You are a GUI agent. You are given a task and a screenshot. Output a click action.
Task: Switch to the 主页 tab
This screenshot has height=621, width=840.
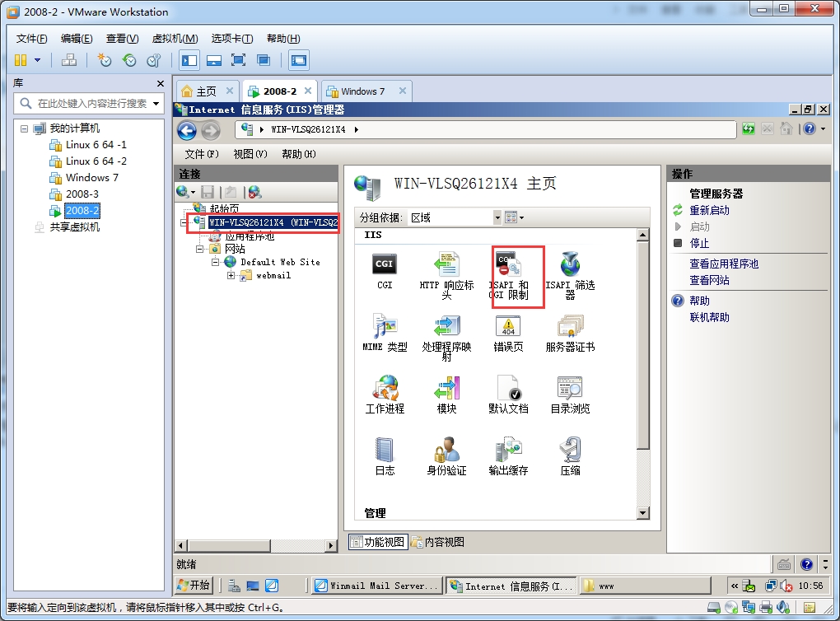pyautogui.click(x=206, y=91)
